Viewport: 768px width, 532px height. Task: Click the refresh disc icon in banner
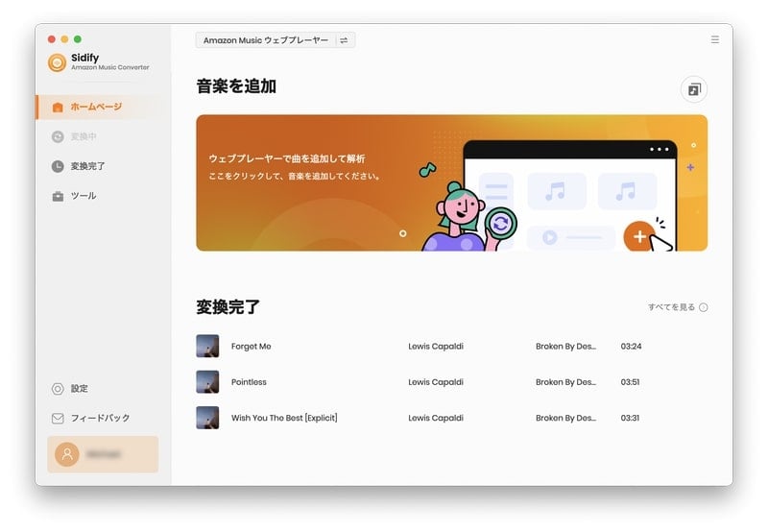point(500,224)
